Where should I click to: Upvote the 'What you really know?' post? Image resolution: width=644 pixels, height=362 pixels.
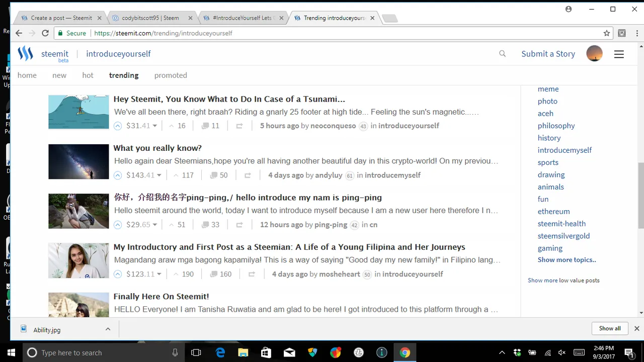(118, 175)
